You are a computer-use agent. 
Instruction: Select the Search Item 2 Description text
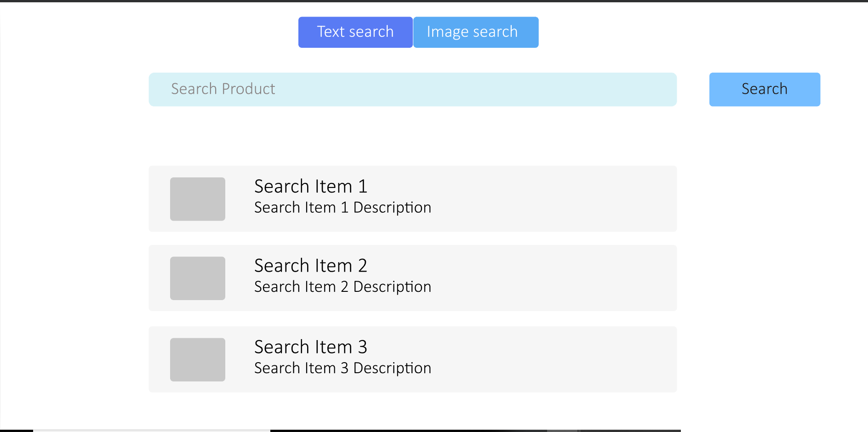[x=343, y=287]
